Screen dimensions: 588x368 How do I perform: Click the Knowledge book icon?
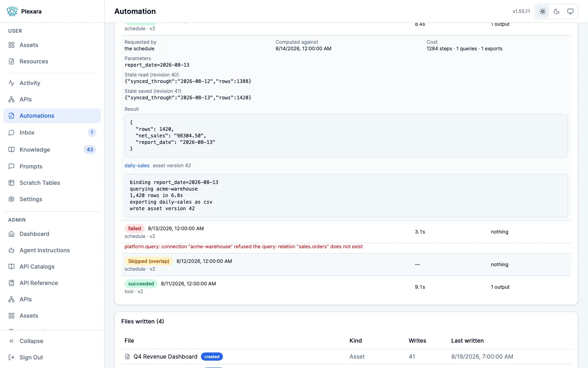(x=11, y=150)
